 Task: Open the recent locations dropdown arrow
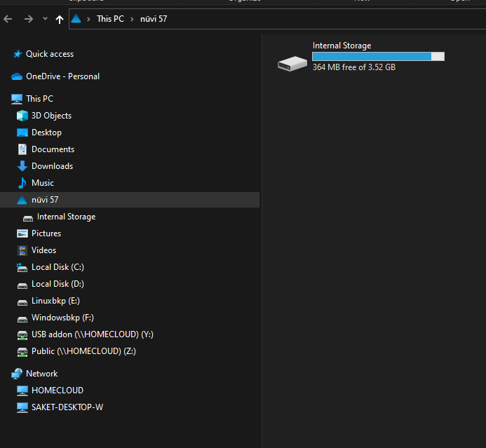coord(45,19)
